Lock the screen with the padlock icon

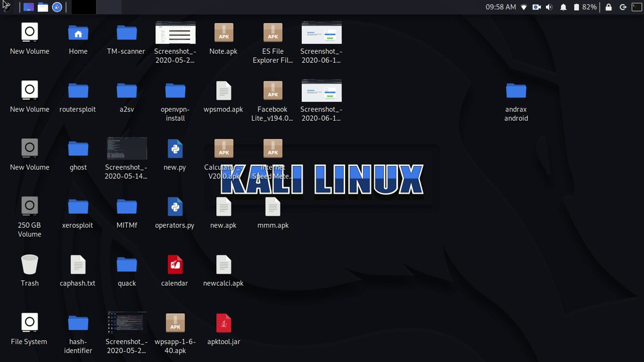[x=609, y=7]
